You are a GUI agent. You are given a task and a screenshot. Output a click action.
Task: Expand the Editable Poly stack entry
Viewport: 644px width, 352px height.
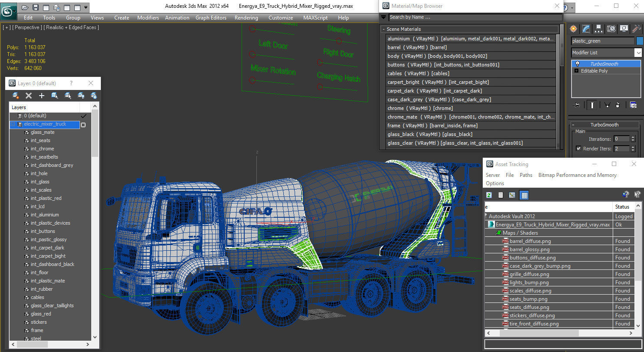point(577,71)
